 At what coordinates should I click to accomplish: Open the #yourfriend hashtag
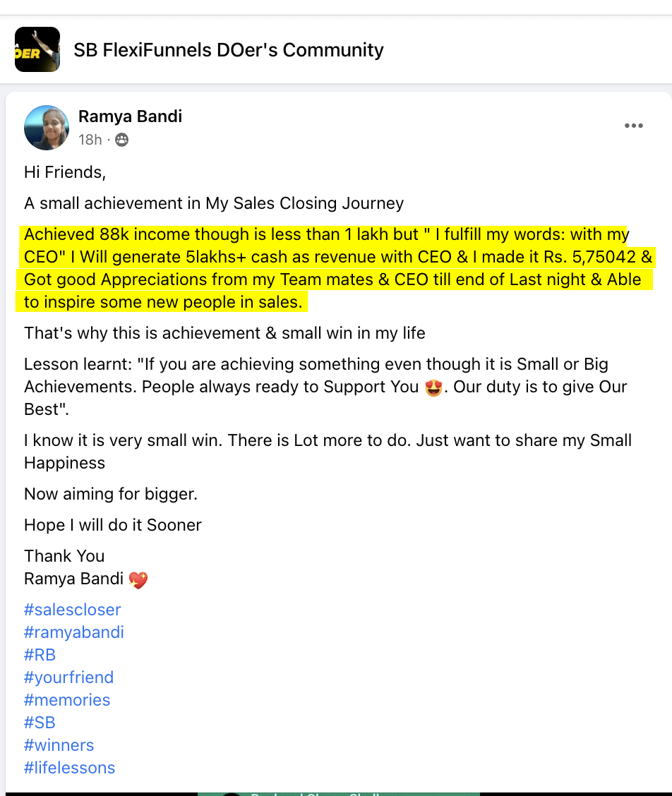(x=68, y=677)
